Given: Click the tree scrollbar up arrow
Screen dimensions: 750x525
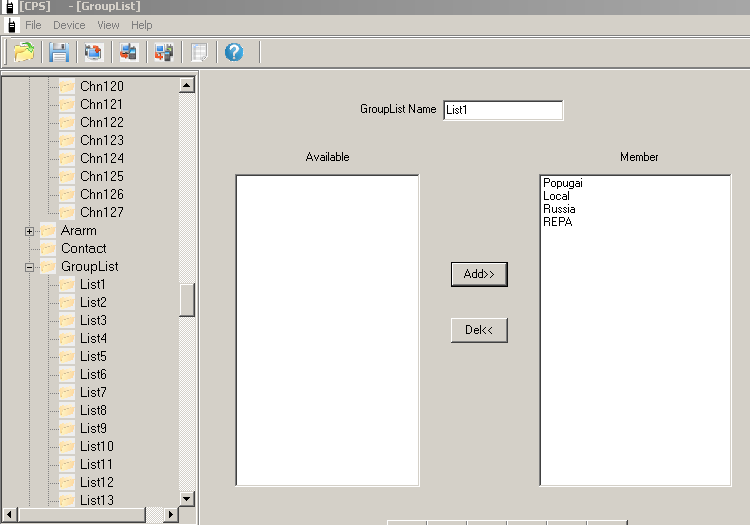Looking at the screenshot, I should (x=186, y=86).
